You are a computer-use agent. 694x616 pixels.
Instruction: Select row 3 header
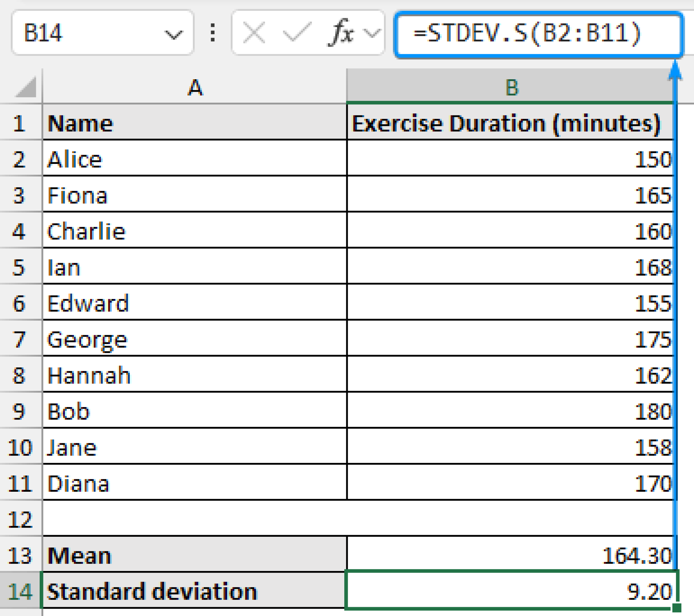tap(21, 194)
